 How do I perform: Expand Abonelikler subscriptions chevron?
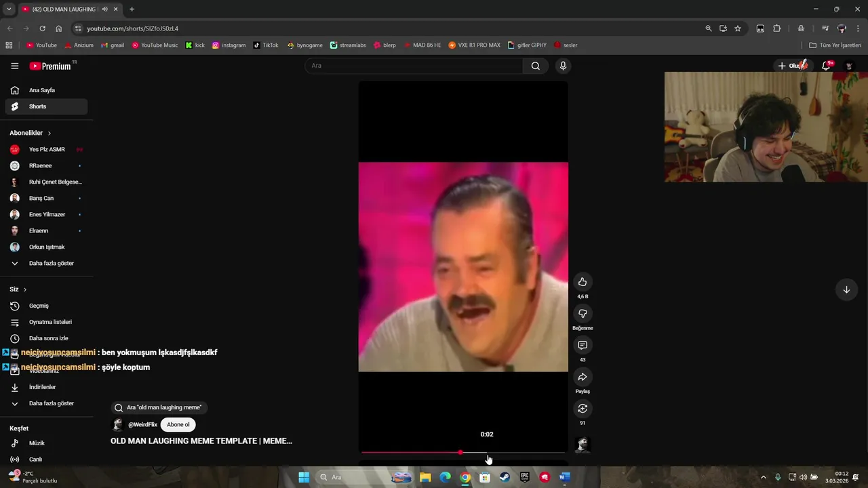pyautogui.click(x=50, y=134)
